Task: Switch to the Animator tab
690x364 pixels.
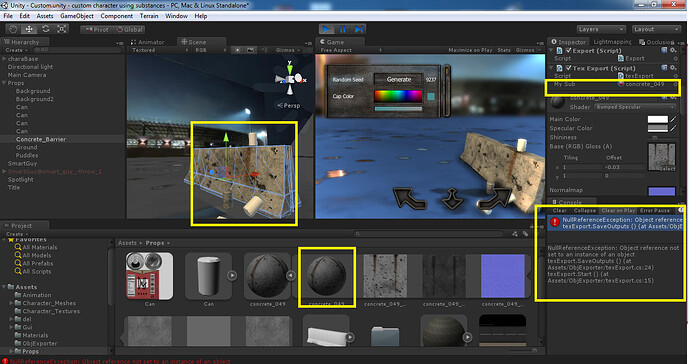Action: click(148, 42)
